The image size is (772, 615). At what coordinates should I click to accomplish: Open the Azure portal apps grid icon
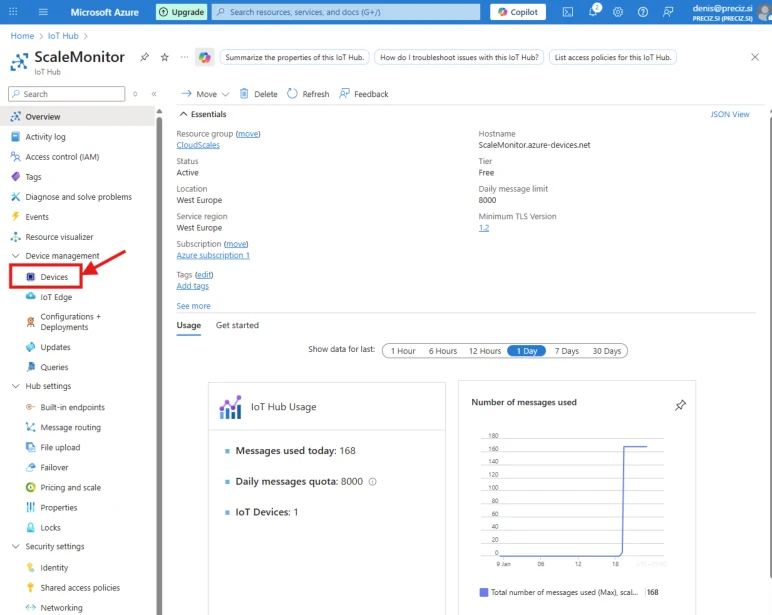coord(13,12)
